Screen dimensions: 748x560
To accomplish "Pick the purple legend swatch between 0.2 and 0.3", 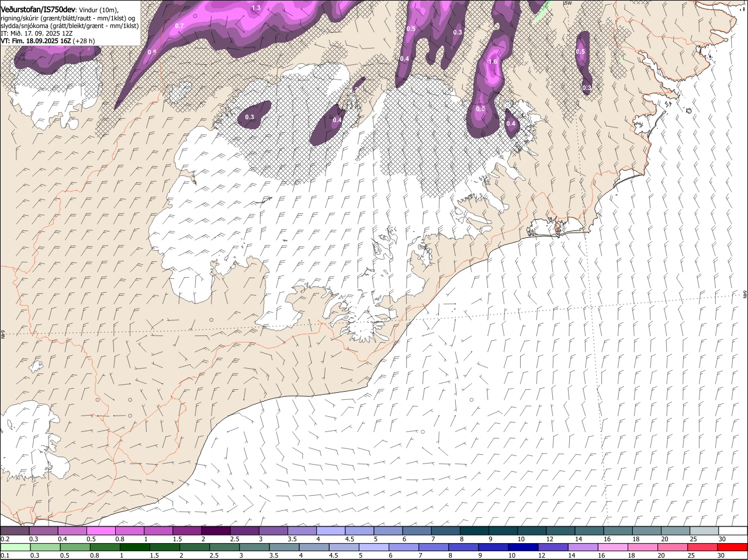I will coord(15,531).
